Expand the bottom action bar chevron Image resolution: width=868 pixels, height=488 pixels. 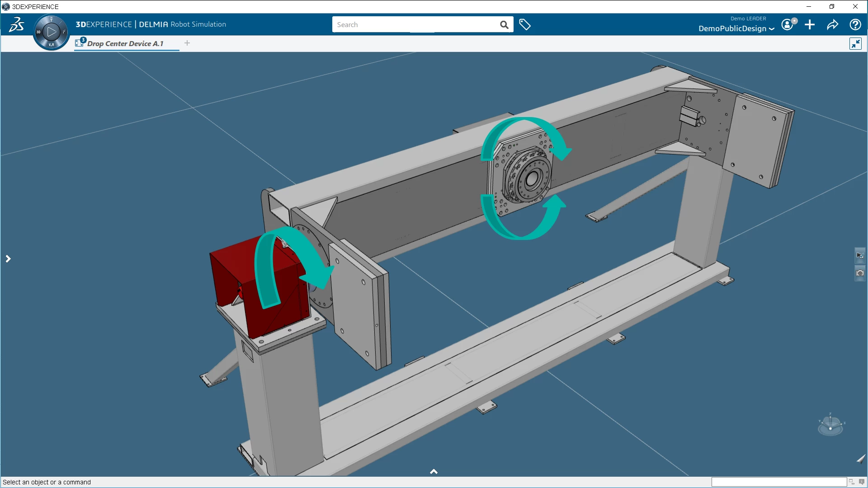click(x=434, y=472)
